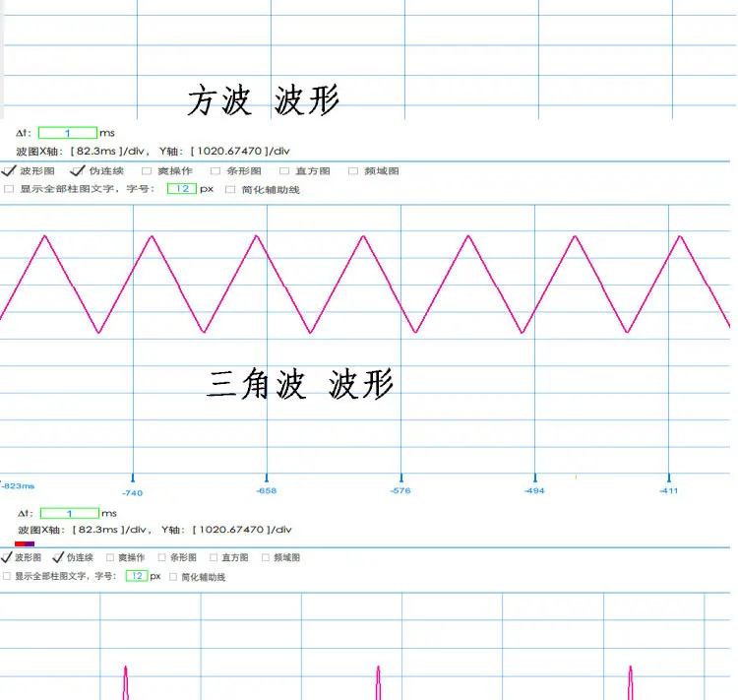Click the -411 time axis marker
Viewport: 738px width, 700px height.
pyautogui.click(x=669, y=490)
